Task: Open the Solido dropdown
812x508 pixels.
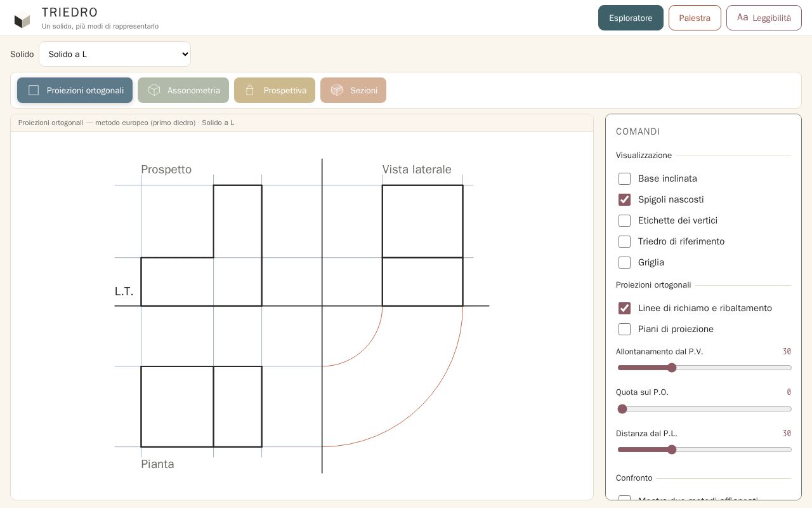Action: [115, 54]
